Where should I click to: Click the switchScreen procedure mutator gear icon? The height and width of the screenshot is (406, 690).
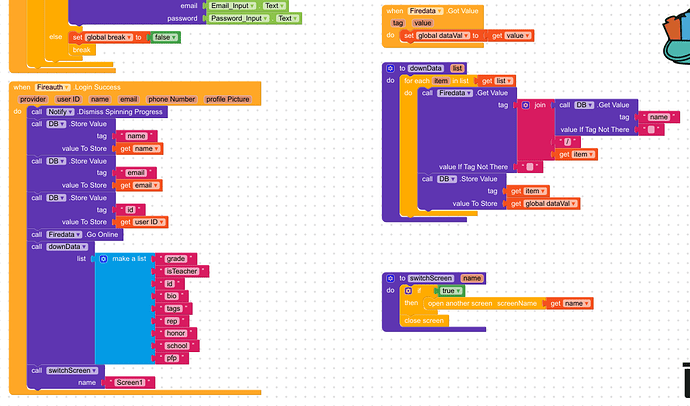390,278
